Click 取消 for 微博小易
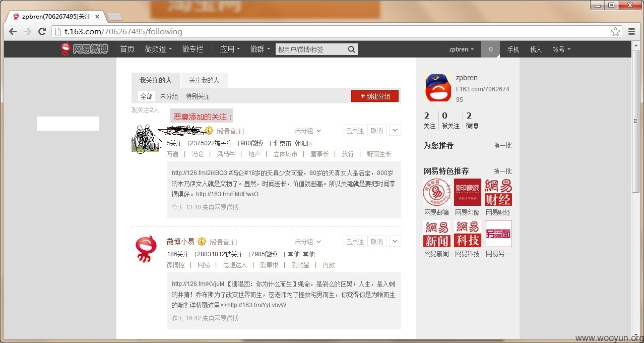Screen dimensions: 644x343 coord(377,242)
